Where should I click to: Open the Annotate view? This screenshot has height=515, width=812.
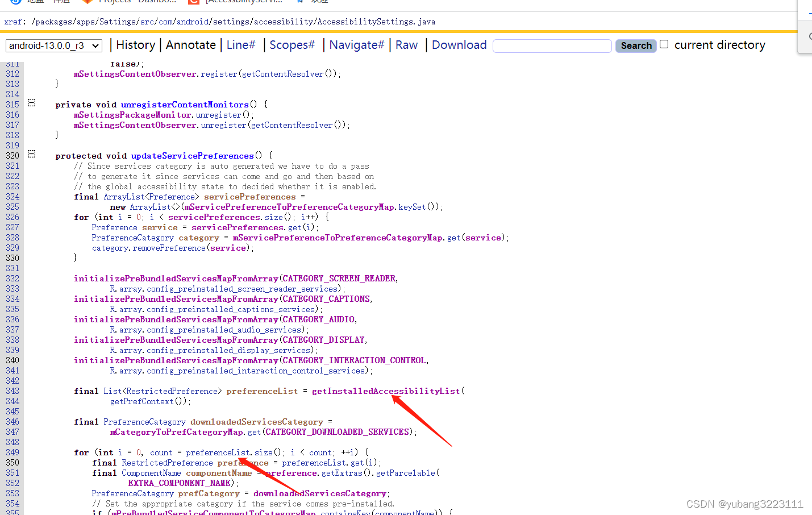tap(190, 44)
